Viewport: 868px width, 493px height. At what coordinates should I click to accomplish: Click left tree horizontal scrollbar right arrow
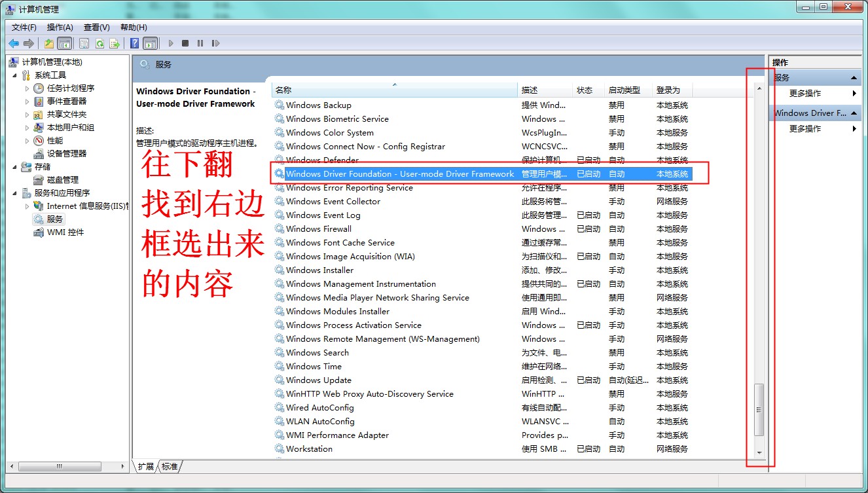tap(122, 466)
